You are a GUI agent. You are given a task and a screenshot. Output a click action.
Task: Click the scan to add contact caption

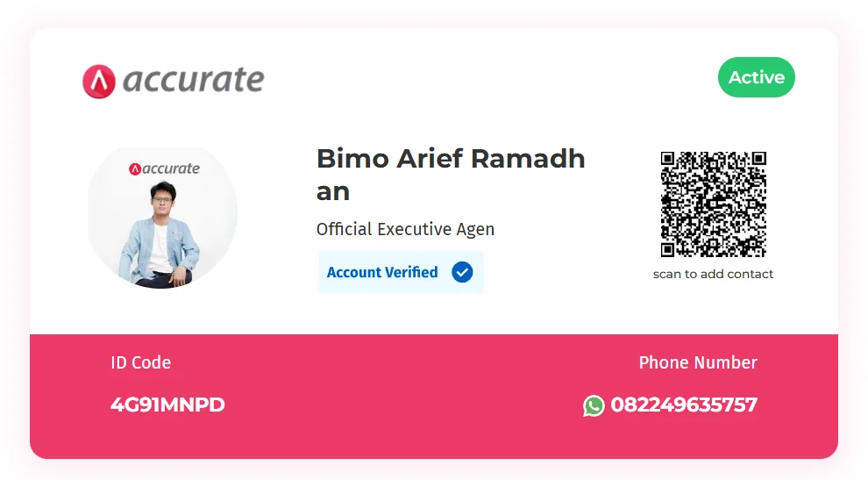point(713,274)
